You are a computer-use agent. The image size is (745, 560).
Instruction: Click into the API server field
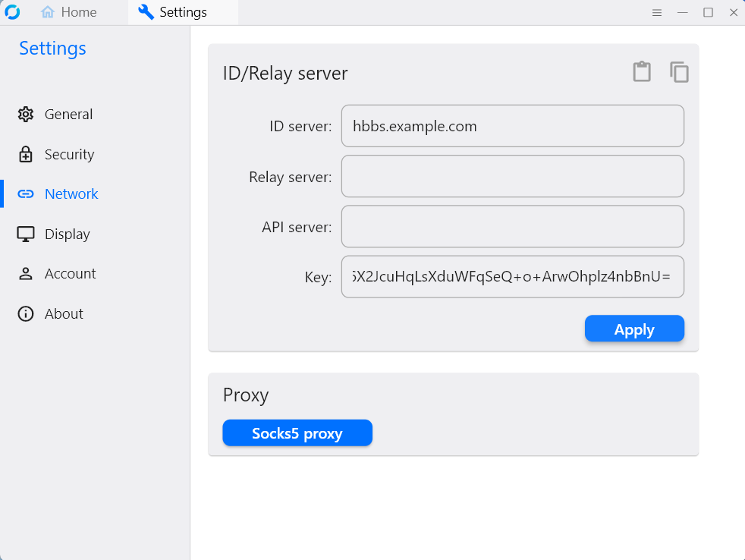[512, 226]
